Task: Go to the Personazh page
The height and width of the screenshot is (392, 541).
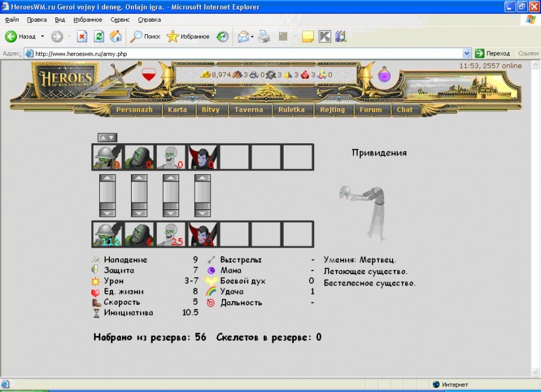Action: click(135, 110)
